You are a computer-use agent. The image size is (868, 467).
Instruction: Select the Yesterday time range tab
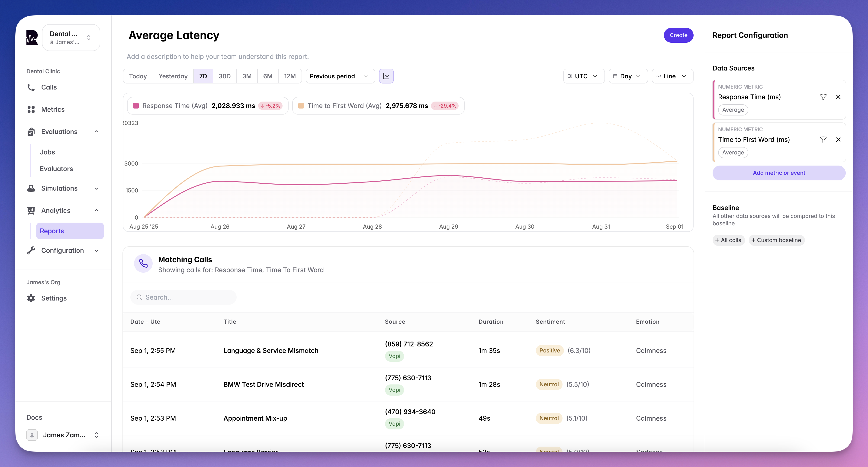pos(173,76)
